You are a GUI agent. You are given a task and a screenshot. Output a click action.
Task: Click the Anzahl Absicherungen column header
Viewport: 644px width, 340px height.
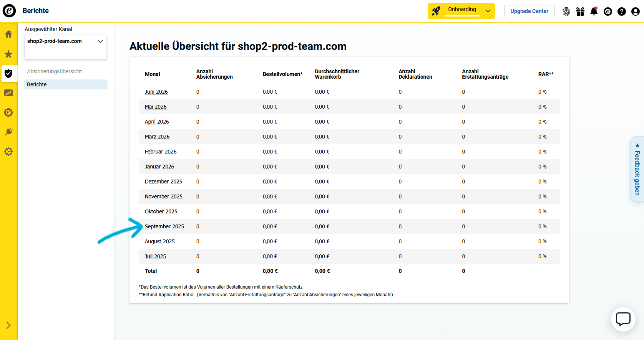point(214,74)
